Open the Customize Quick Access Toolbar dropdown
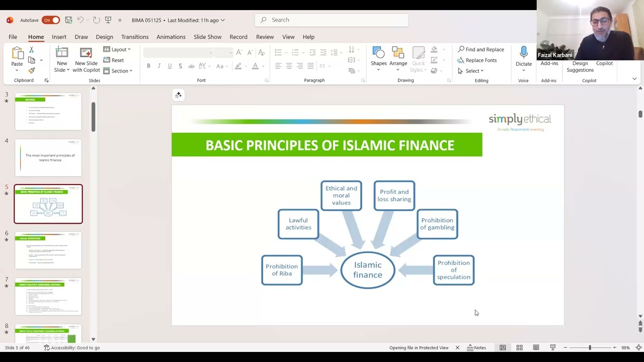 (x=120, y=20)
